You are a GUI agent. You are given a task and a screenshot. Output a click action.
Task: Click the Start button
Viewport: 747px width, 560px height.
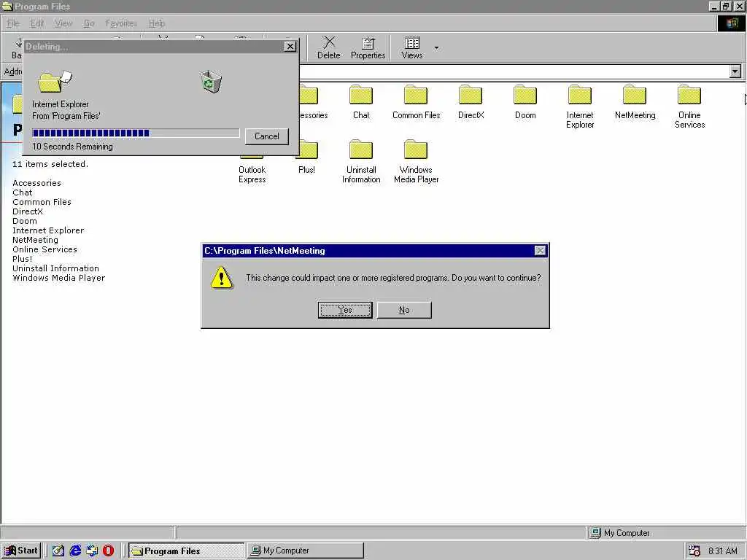click(x=21, y=551)
